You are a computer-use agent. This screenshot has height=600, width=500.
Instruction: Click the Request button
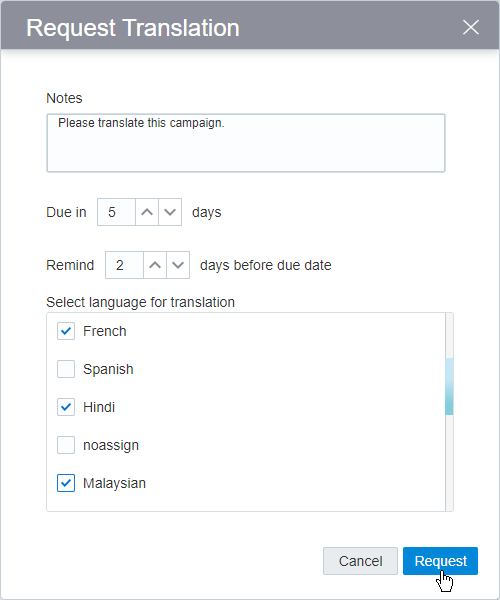coord(440,561)
